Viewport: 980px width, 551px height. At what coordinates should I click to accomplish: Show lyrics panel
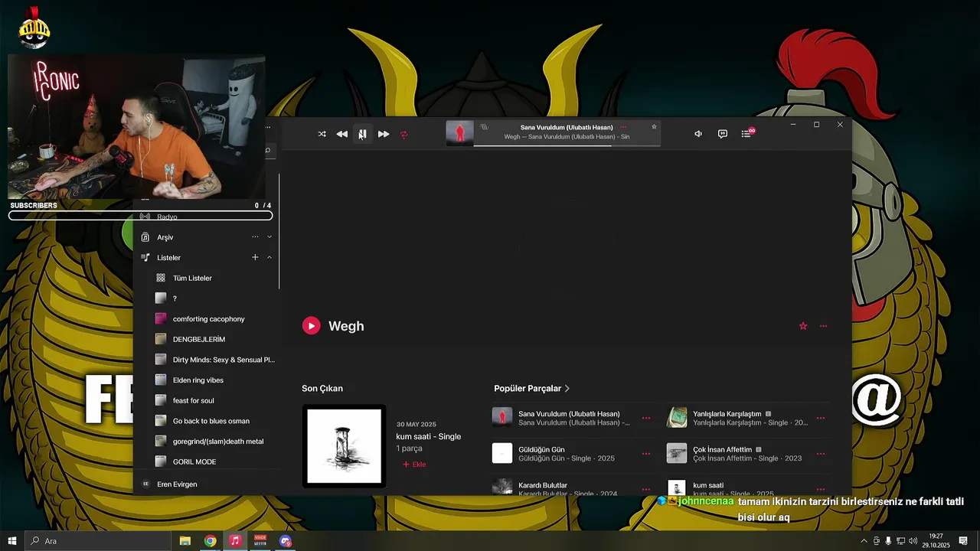pos(722,134)
